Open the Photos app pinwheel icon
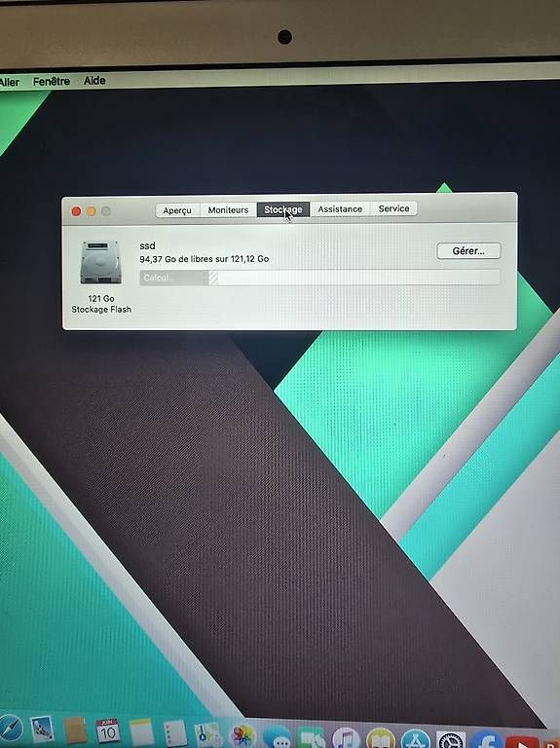This screenshot has width=560, height=748. click(243, 736)
